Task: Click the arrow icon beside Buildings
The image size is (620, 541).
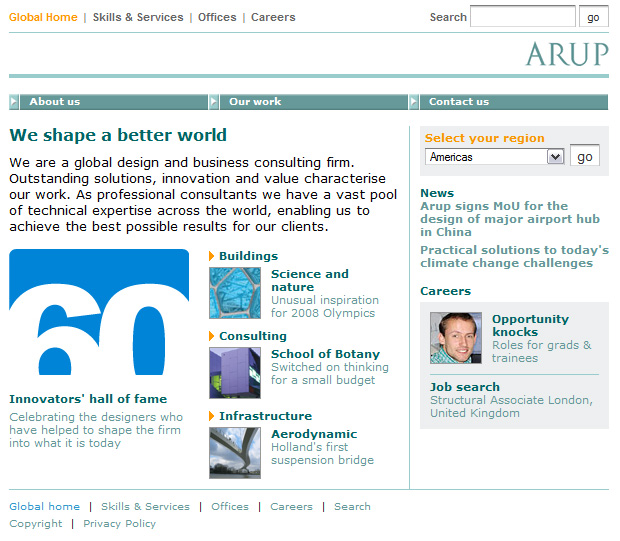Action: (x=212, y=256)
